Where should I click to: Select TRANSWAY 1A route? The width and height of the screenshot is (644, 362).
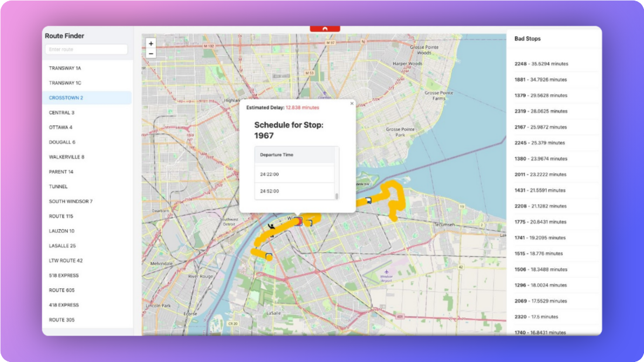point(65,69)
